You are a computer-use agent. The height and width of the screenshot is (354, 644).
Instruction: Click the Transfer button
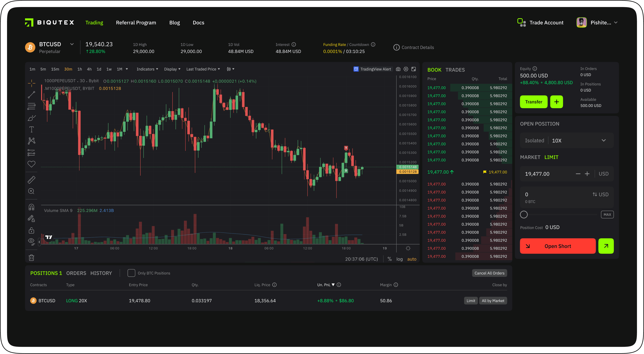pyautogui.click(x=534, y=102)
